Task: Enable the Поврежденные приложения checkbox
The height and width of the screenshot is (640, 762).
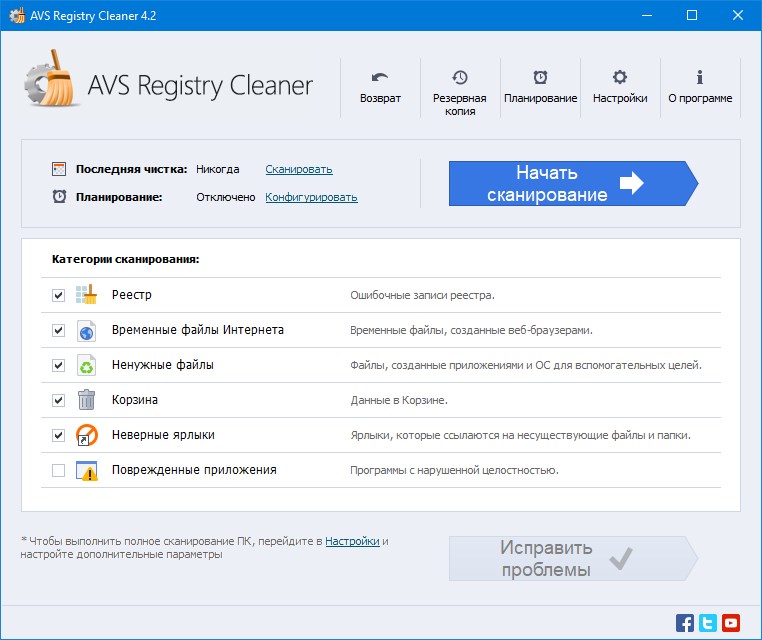Action: (x=58, y=470)
